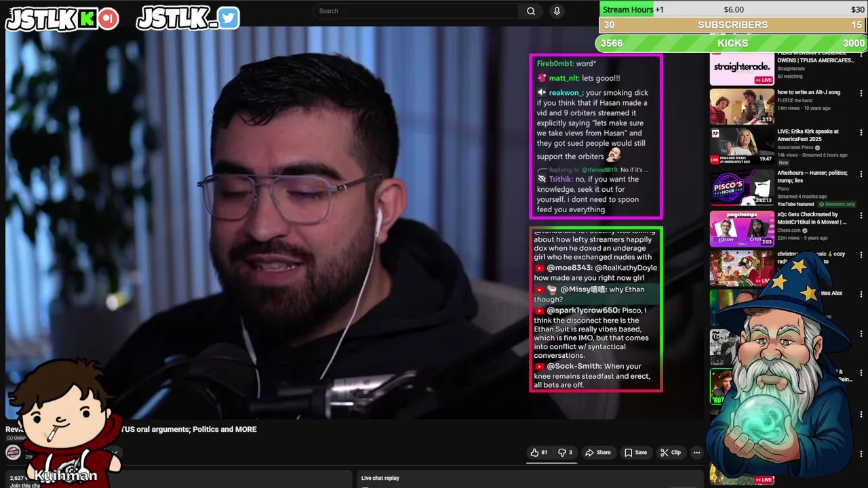Activate voice search microphone icon

[x=557, y=11]
